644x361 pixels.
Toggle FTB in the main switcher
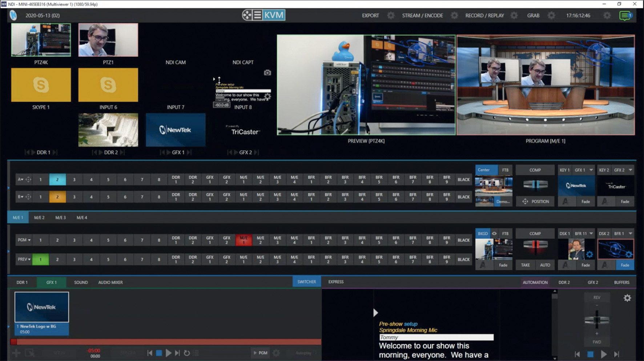[505, 233]
